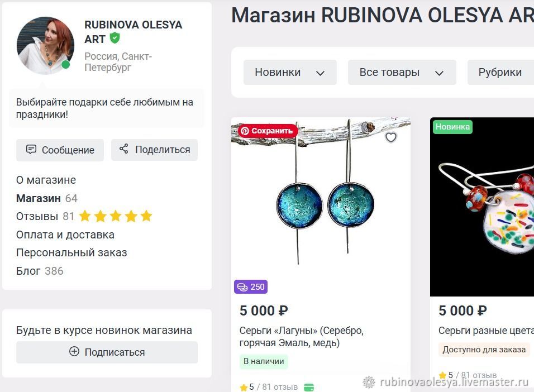
Task: Toggle the heart favorite on Лагуны earrings
Action: tap(391, 137)
